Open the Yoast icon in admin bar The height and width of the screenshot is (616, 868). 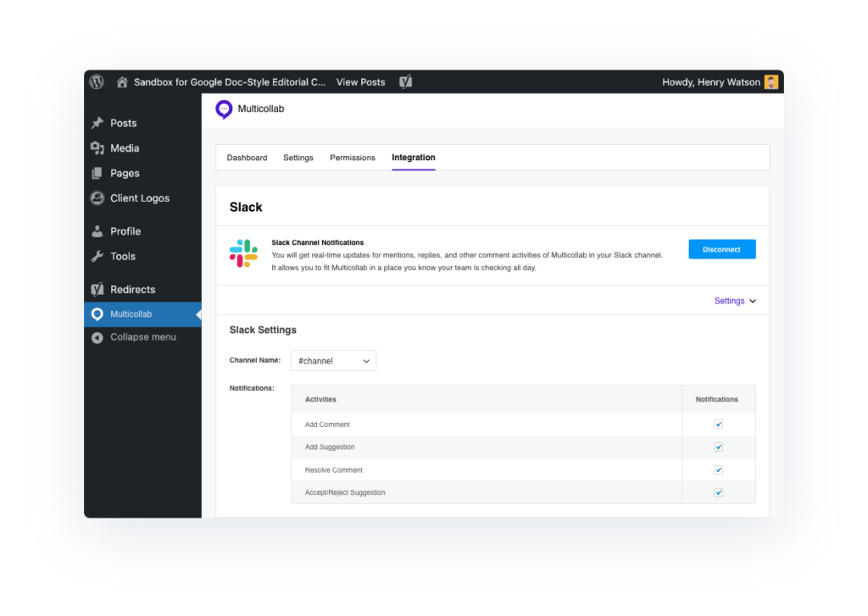406,82
